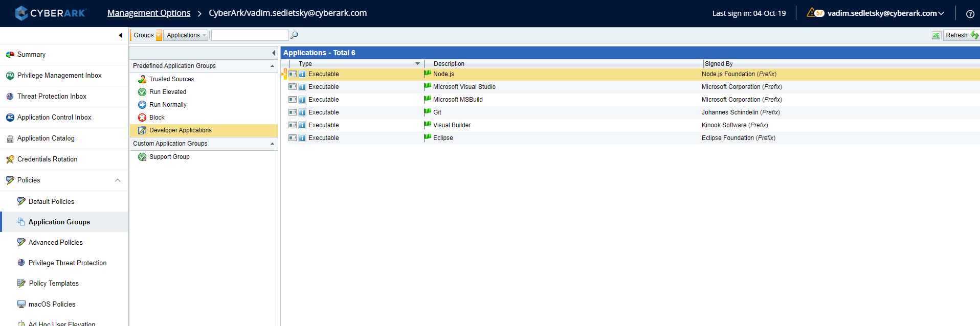Click the Developer Applications edit icon

(142, 130)
